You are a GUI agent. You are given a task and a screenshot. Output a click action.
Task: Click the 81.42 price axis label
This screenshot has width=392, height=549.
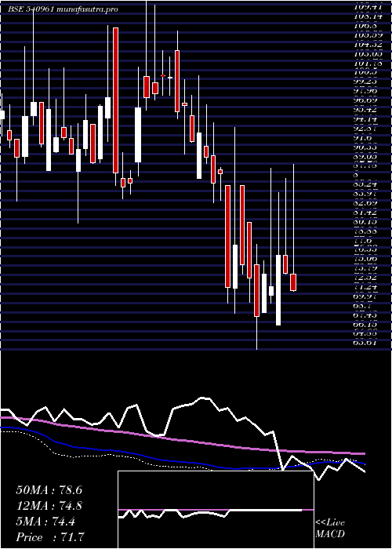coord(365,213)
